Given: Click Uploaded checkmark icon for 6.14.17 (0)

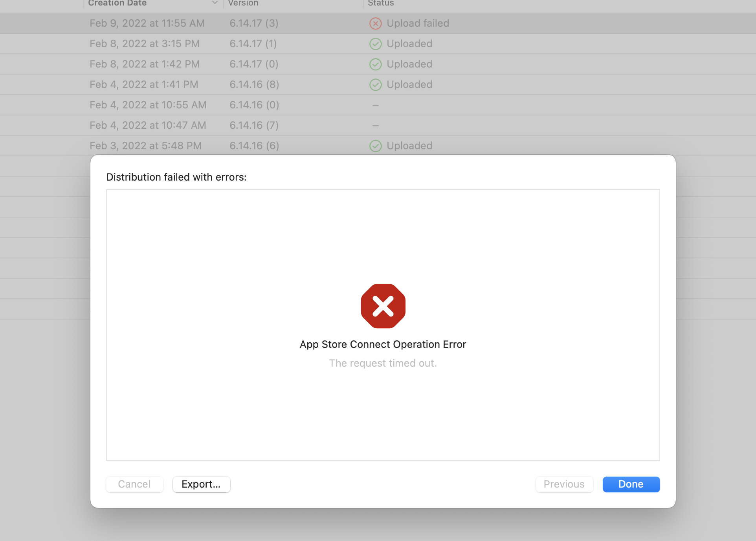Looking at the screenshot, I should 376,64.
